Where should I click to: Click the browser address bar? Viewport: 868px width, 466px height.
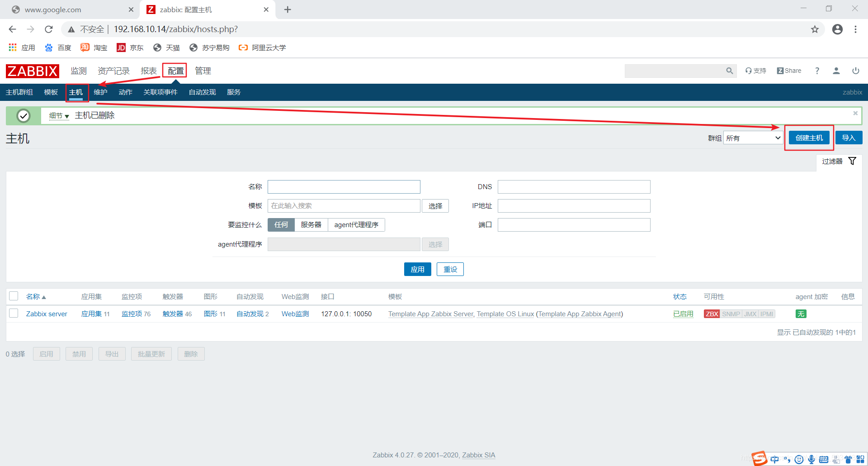[x=443, y=29]
